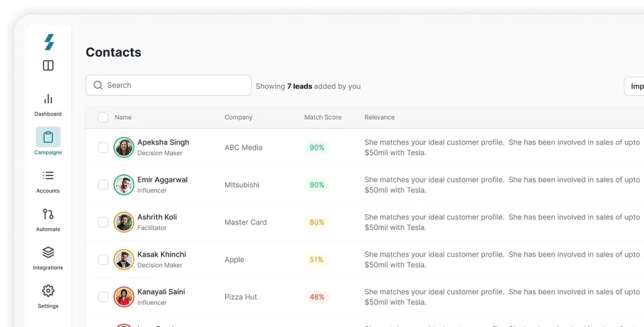This screenshot has height=327, width=644.
Task: Open the Settings menu label
Action: point(48,306)
